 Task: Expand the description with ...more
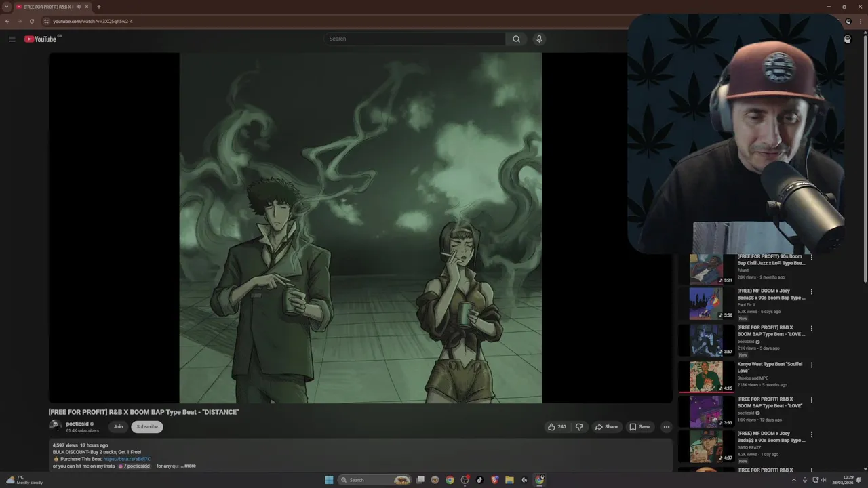coord(189,466)
